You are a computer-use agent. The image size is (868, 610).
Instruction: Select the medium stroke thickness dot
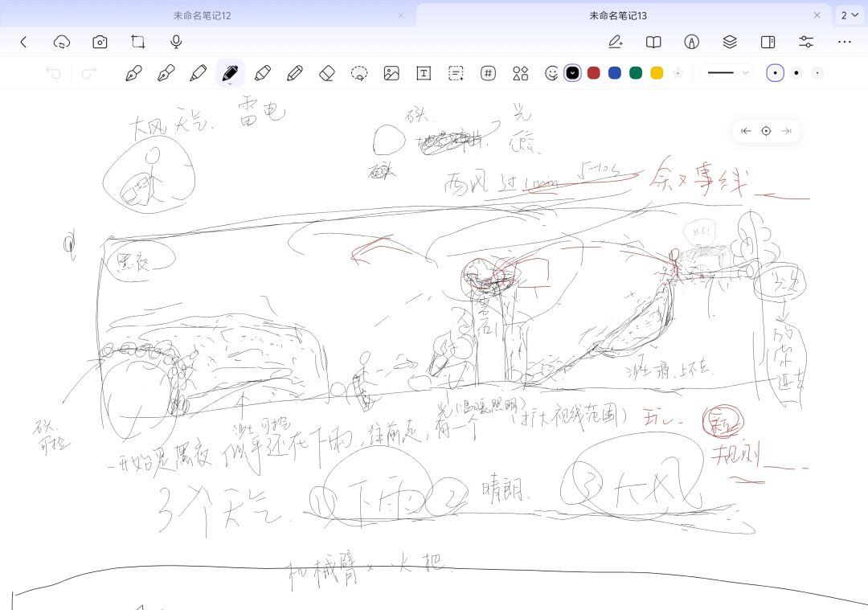tap(796, 73)
